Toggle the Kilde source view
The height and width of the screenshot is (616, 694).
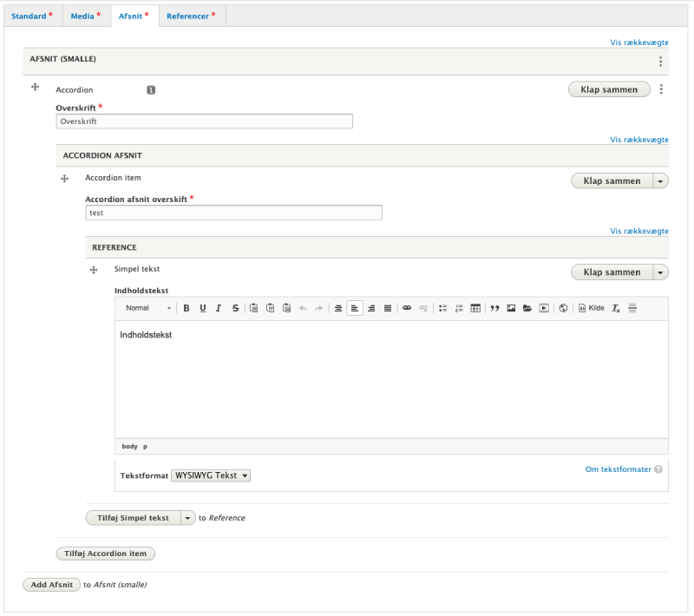pyautogui.click(x=592, y=308)
